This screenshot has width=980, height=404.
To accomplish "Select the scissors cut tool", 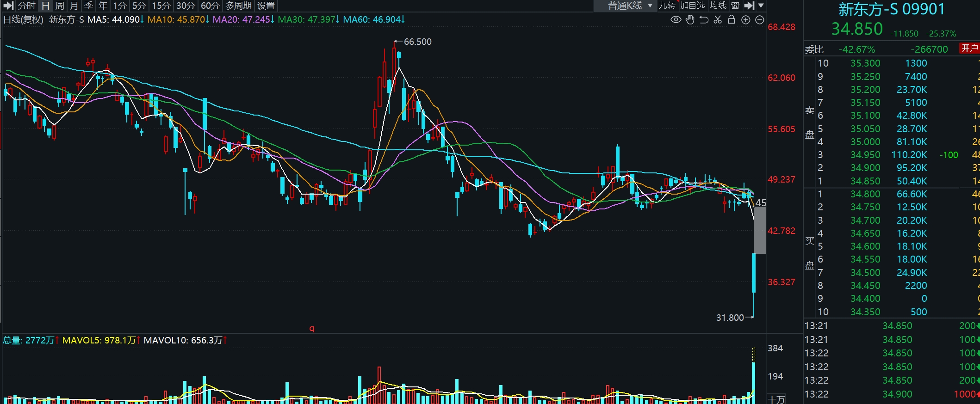I will point(718,19).
